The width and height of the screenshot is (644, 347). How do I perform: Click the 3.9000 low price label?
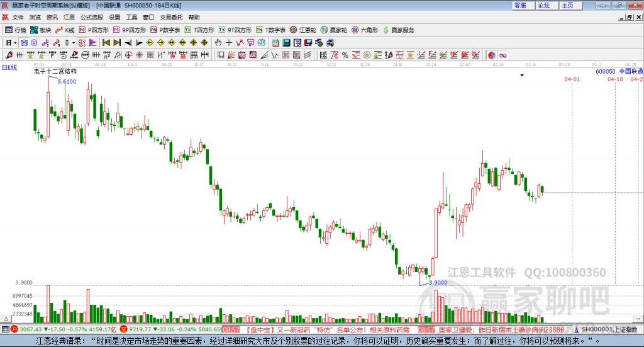(x=438, y=283)
